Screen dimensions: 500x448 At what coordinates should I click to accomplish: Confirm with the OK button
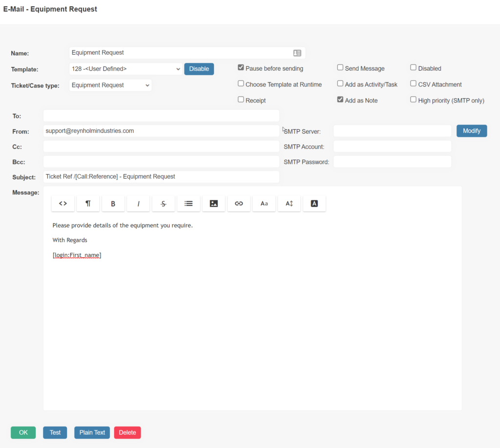point(23,432)
